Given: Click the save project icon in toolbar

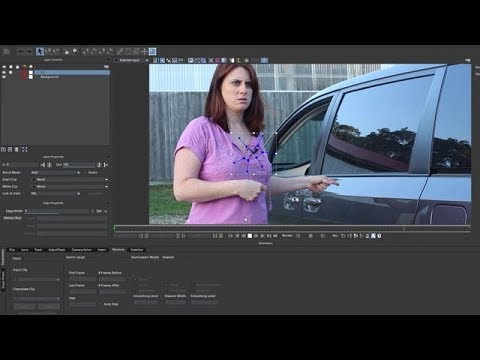Looking at the screenshot, I should click(x=6, y=51).
